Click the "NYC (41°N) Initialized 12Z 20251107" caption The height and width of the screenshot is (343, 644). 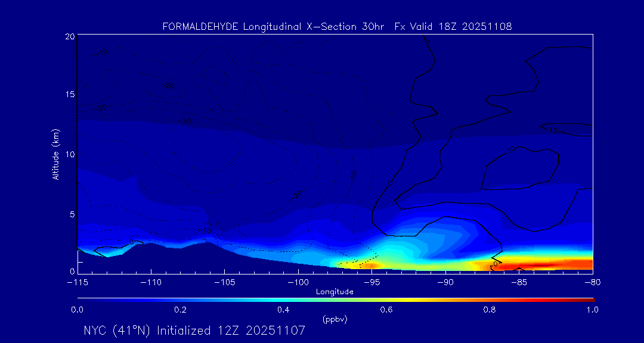(194, 330)
